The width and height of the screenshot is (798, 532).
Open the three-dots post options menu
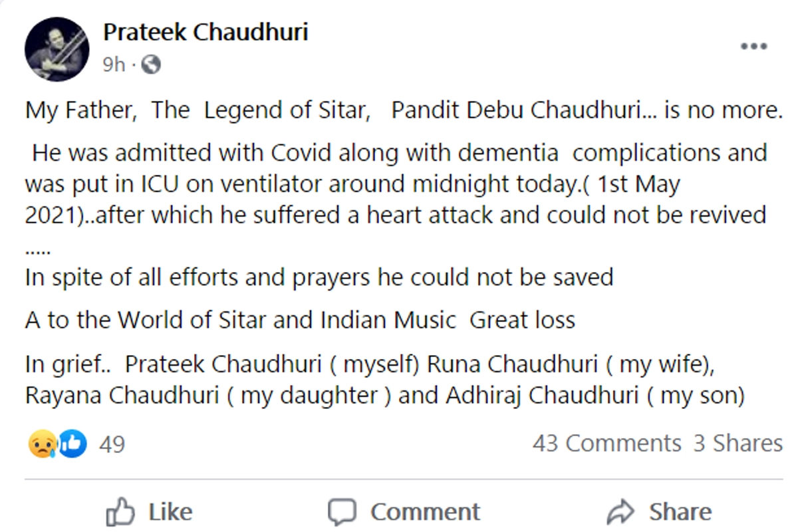pyautogui.click(x=754, y=47)
